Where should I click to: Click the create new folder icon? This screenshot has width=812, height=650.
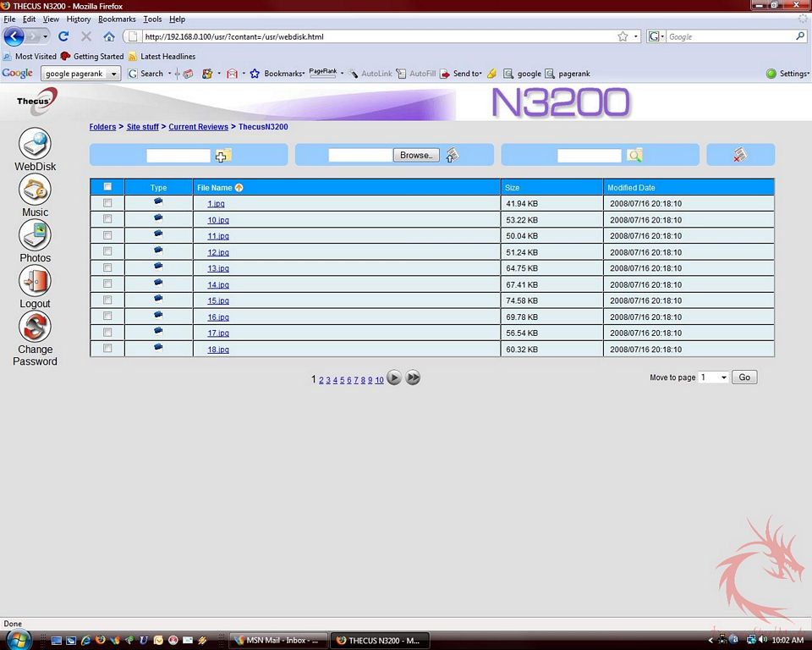[x=223, y=155]
